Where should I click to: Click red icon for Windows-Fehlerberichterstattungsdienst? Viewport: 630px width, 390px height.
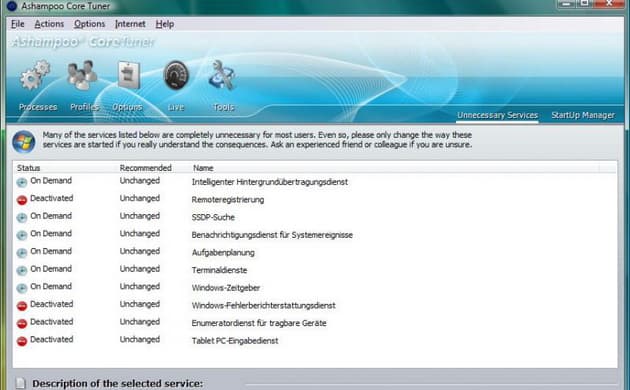(22, 306)
